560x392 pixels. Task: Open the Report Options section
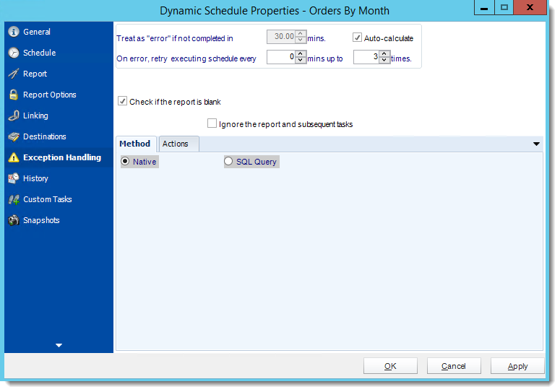(x=50, y=95)
